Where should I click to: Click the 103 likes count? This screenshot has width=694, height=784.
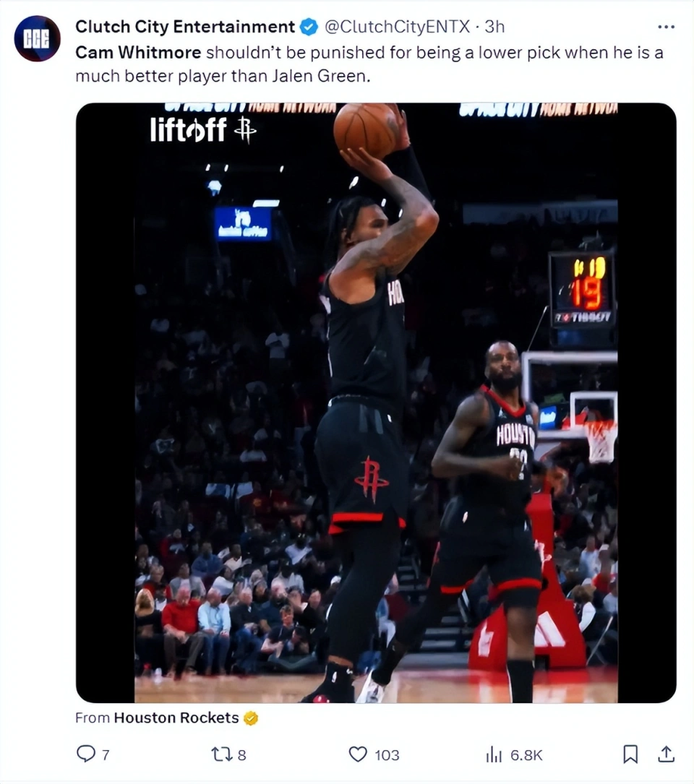pyautogui.click(x=387, y=755)
